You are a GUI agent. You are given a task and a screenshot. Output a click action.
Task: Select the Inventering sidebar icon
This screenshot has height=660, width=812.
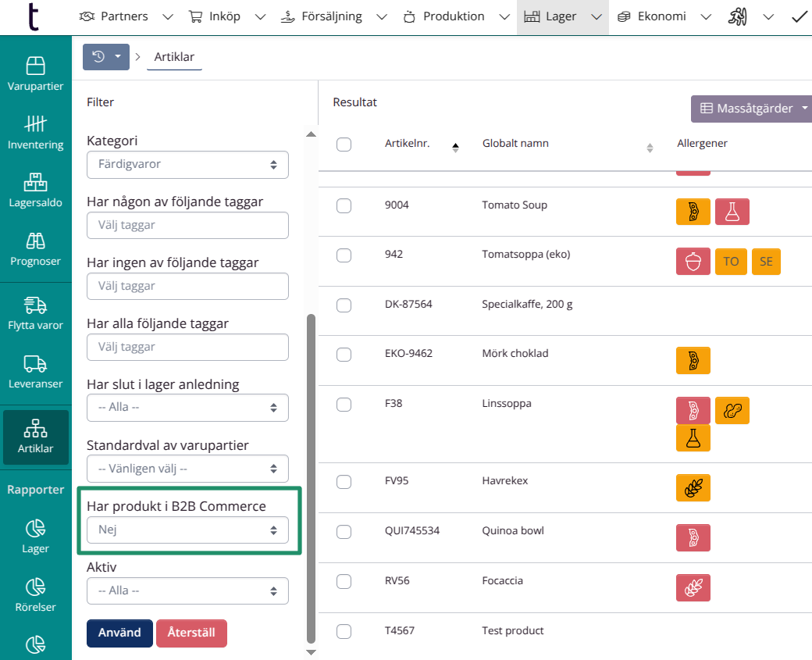coord(35,131)
